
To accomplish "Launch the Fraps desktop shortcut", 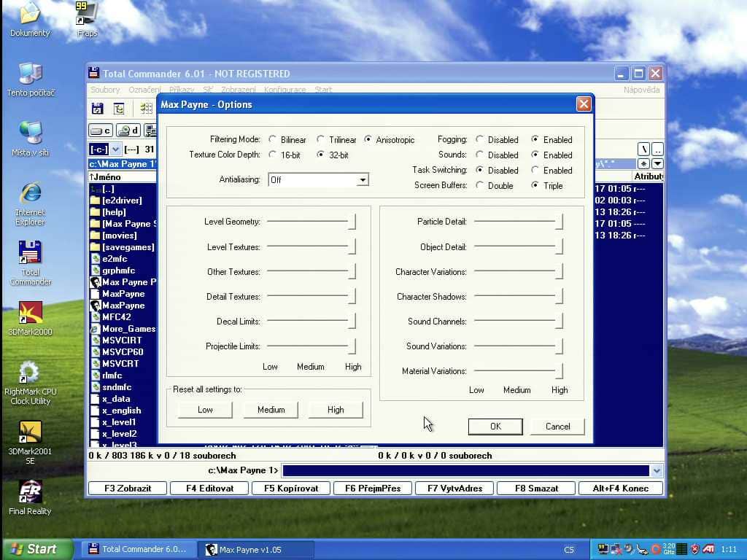I will coord(88,19).
